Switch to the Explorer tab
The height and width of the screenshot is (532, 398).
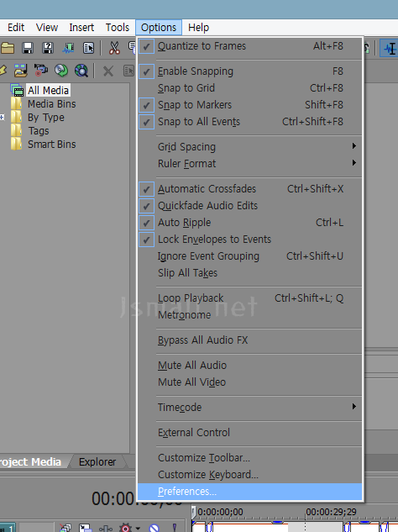point(97,461)
